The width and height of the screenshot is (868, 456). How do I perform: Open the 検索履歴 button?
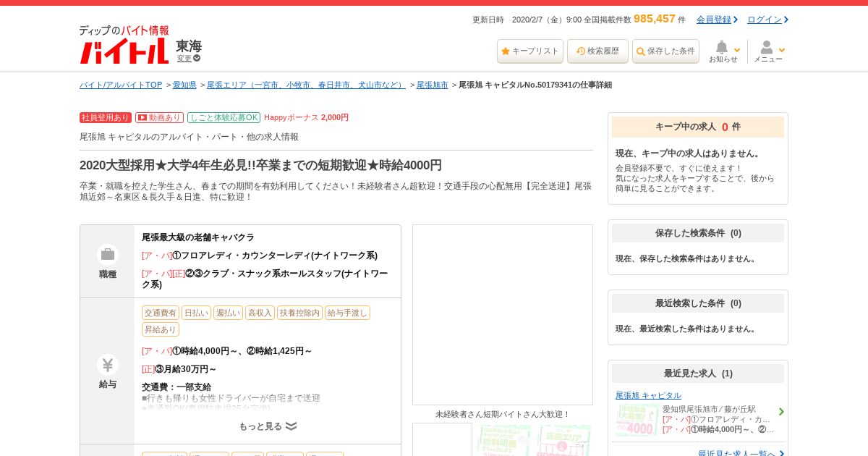point(597,51)
